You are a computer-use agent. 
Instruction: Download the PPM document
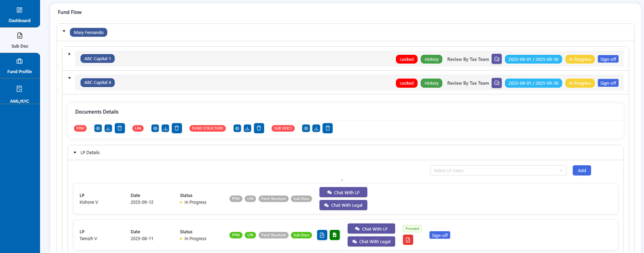click(x=108, y=128)
